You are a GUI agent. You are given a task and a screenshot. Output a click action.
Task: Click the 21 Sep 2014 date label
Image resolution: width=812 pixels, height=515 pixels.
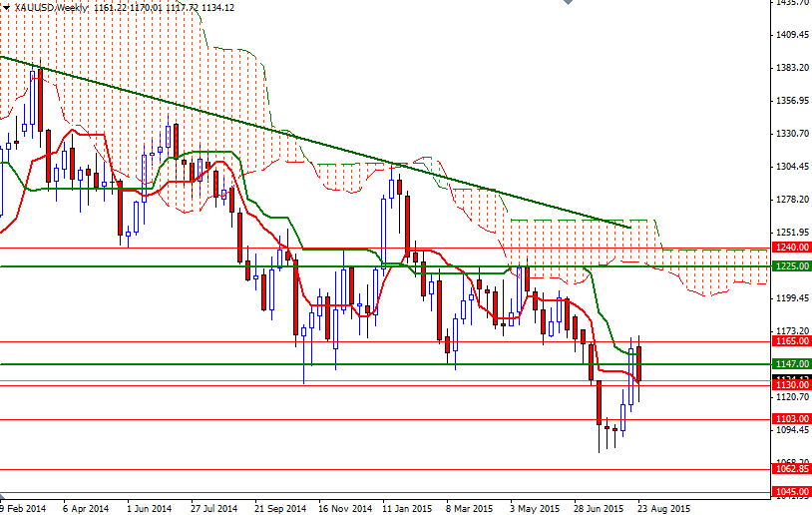pyautogui.click(x=280, y=508)
